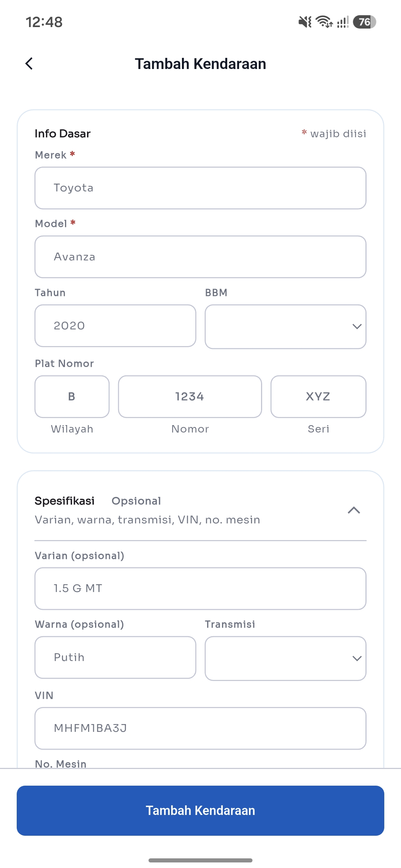Click the Merek field showing Toyota

click(200, 188)
